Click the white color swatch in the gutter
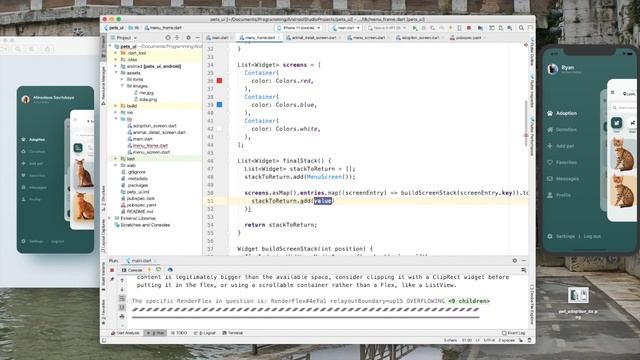The width and height of the screenshot is (640, 360). 219,129
